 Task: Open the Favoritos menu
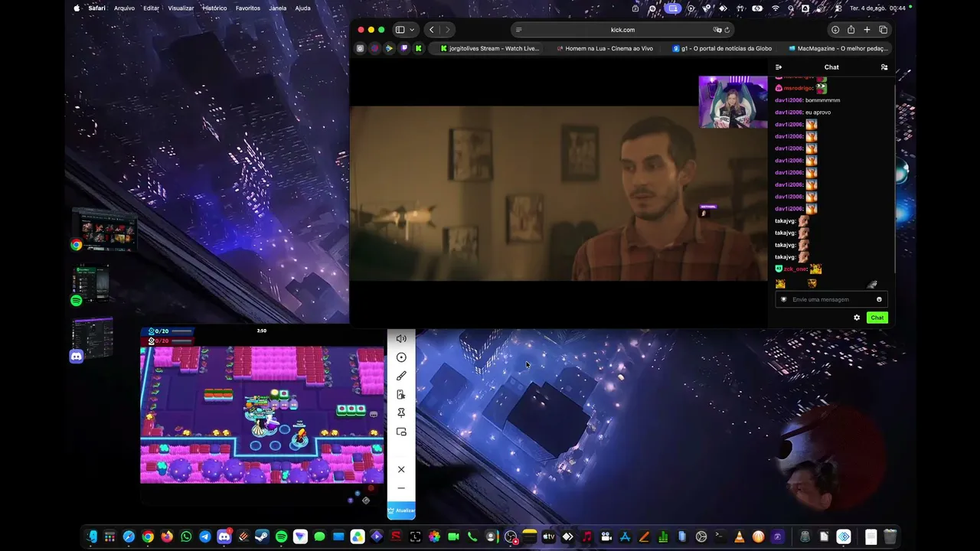[248, 8]
